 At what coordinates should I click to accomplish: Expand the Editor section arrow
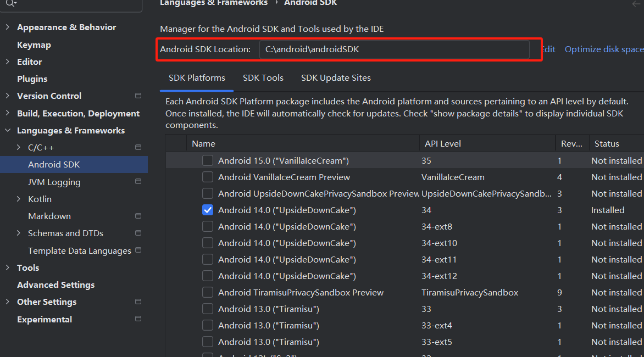[x=7, y=62]
